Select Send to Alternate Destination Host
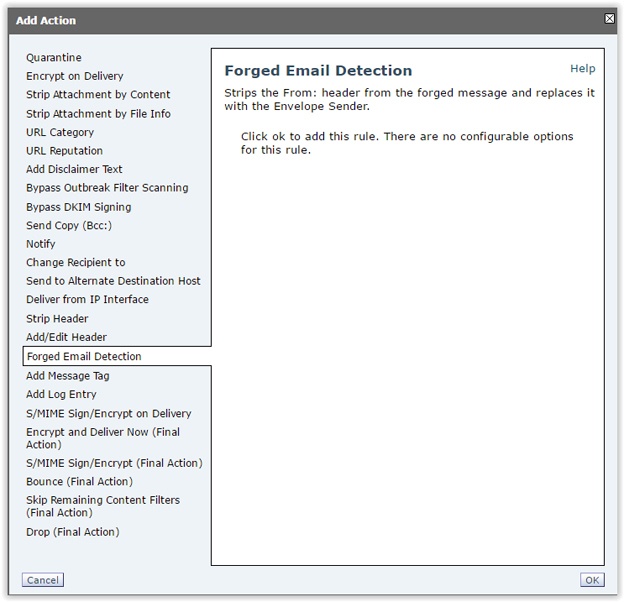The width and height of the screenshot is (624, 602). (x=113, y=281)
